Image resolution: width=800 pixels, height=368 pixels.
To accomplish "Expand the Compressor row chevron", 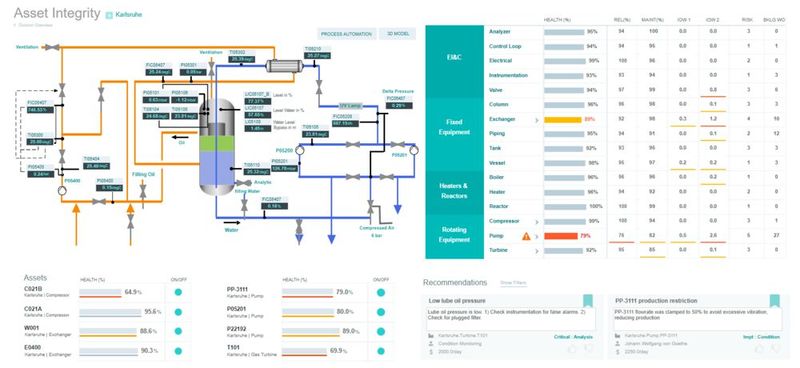I will [536, 222].
